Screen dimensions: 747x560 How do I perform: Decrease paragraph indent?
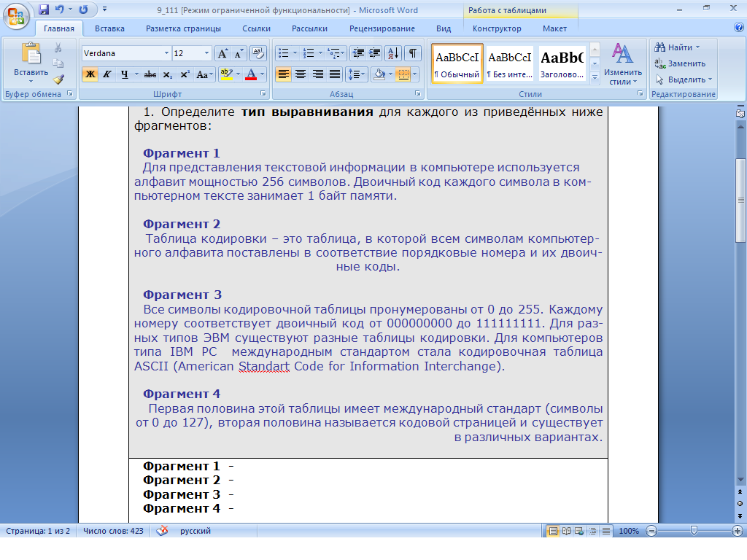(358, 53)
